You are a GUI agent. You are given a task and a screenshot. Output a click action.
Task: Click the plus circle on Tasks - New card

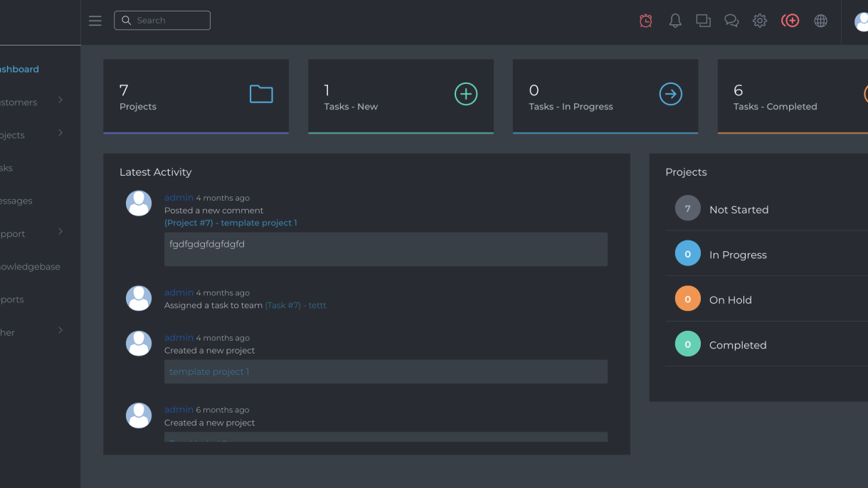tap(466, 94)
